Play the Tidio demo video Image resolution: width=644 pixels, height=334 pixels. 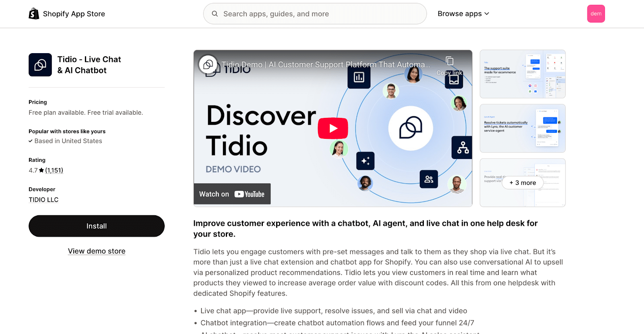[x=333, y=128]
